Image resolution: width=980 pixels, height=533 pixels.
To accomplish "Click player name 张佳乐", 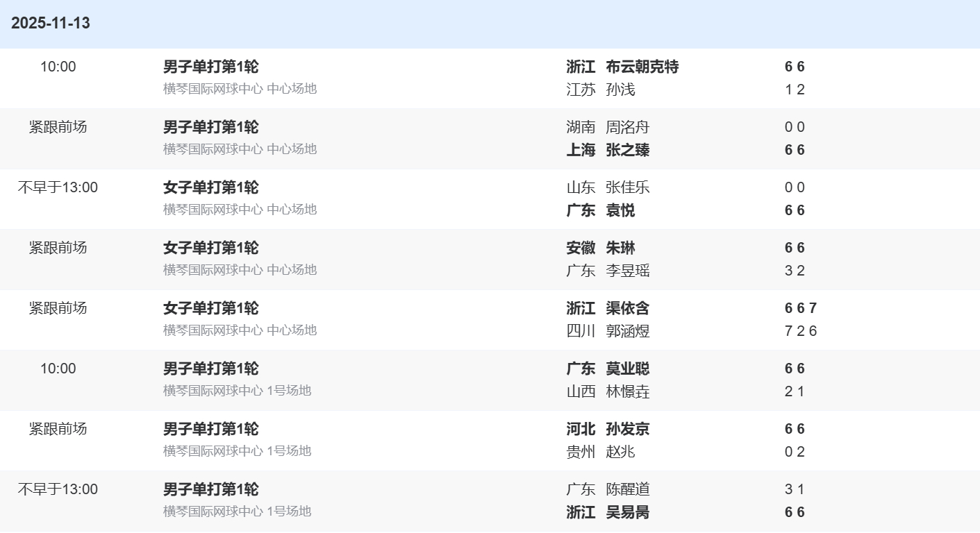I will 628,187.
